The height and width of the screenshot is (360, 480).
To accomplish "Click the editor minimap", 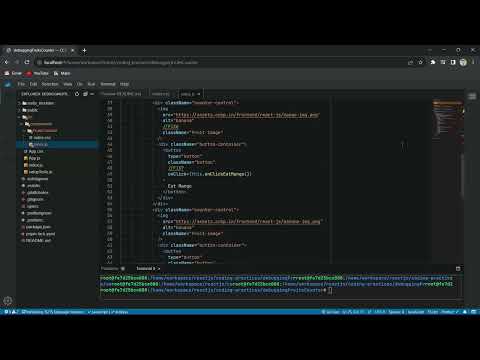I will coord(447,120).
